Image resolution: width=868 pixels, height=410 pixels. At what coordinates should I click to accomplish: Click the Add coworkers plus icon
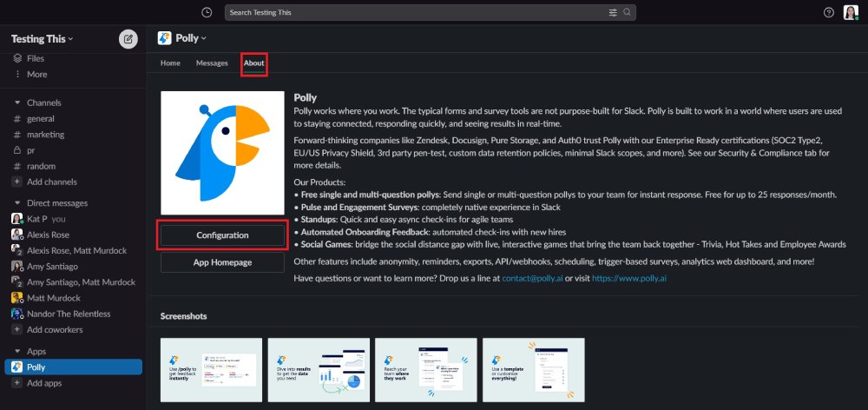click(x=17, y=330)
